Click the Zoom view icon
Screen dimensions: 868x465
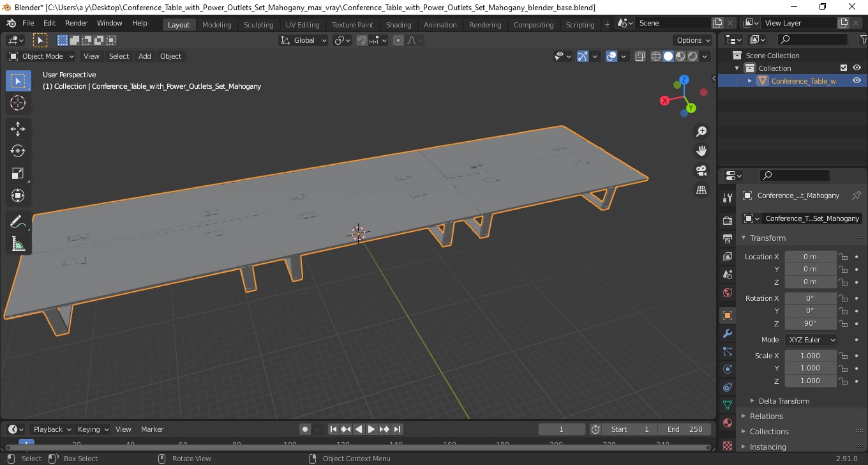coord(701,132)
